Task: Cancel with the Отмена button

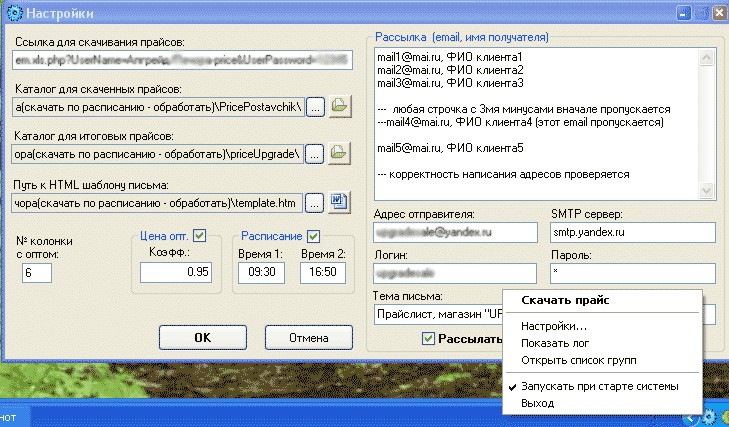Action: tap(309, 337)
